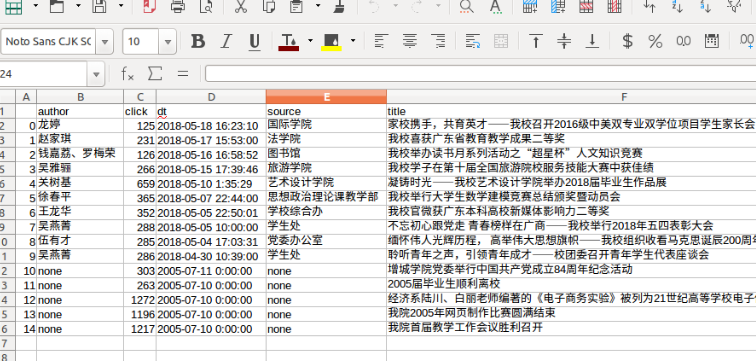Open Find and Replace
This screenshot has width=756, height=361.
(x=466, y=6)
